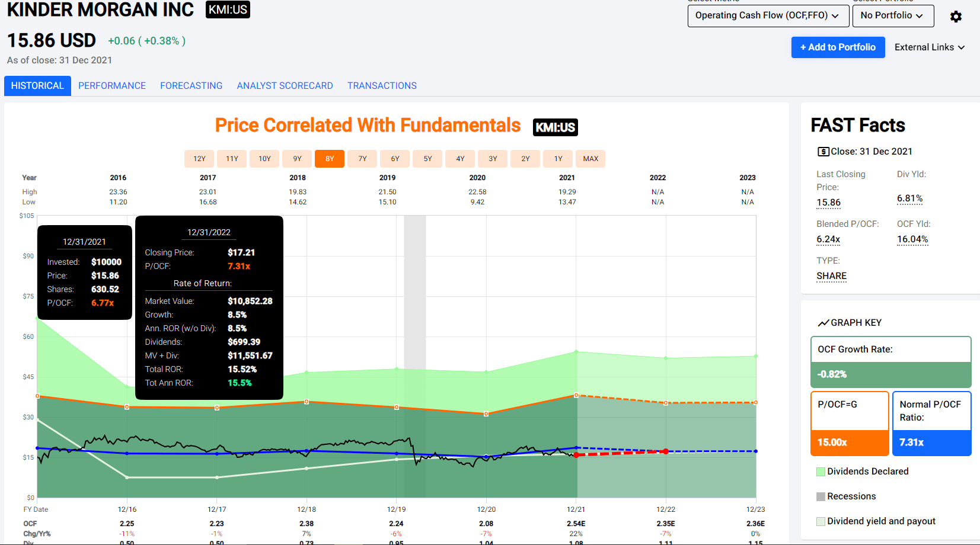
Task: Click the 2021 High value 19.29
Action: pyautogui.click(x=567, y=192)
